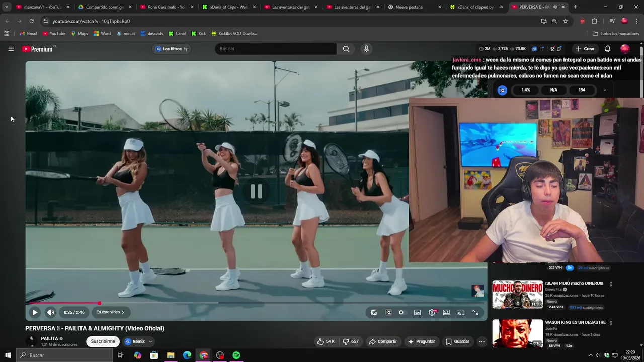The image size is (644, 362).
Task: Share the video via Compartir
Action: (x=383, y=341)
